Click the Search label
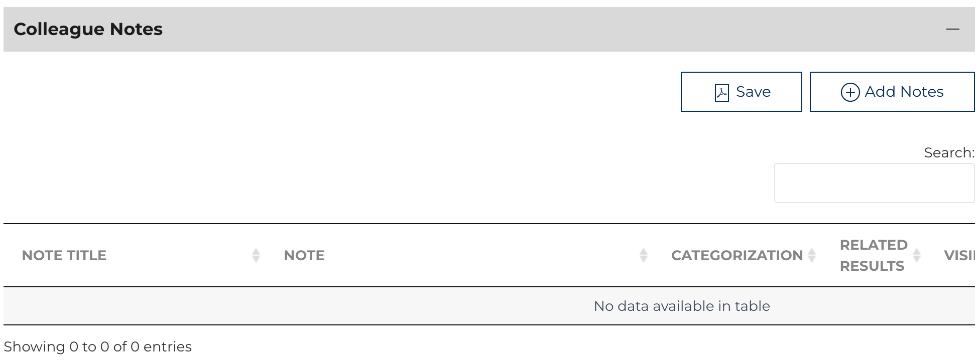Viewport: 980px width, 362px height. point(948,152)
